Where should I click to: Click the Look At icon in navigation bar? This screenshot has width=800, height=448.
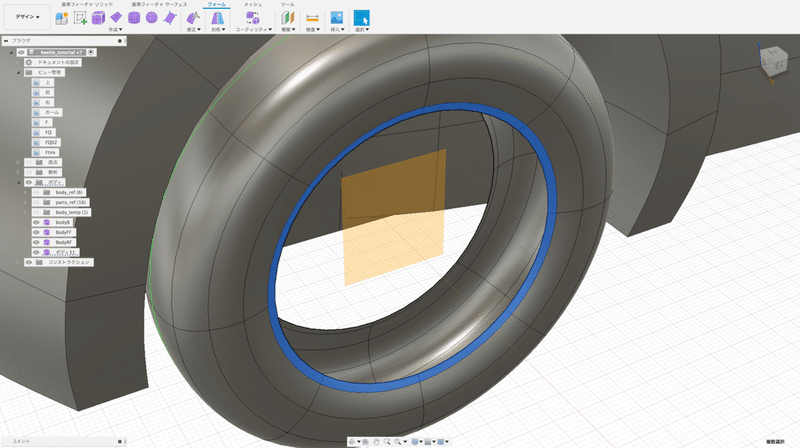[x=365, y=442]
